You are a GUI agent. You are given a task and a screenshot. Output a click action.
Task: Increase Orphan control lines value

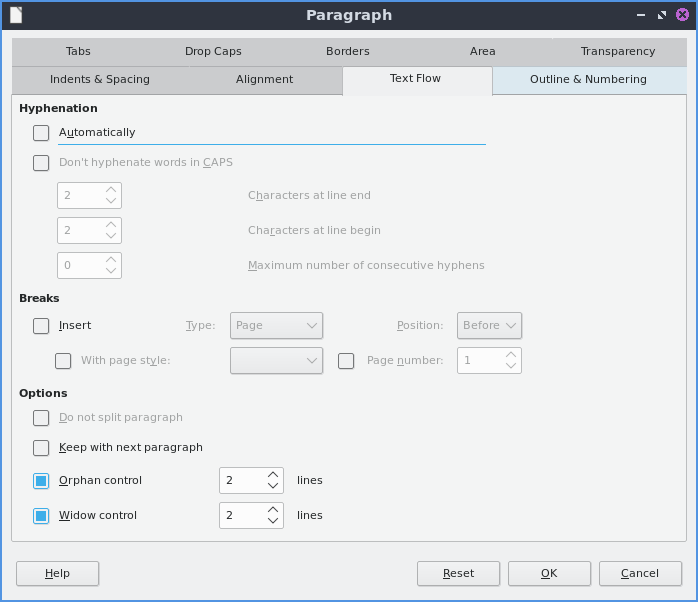click(273, 475)
